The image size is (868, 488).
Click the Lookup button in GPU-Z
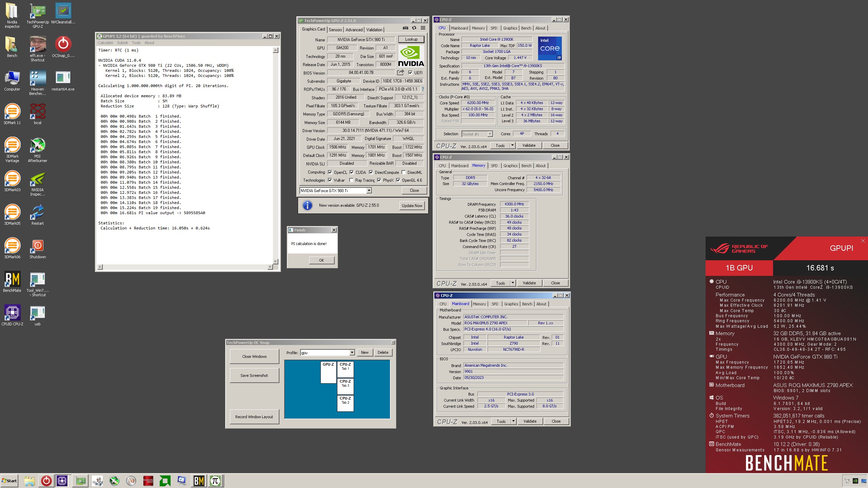click(411, 39)
